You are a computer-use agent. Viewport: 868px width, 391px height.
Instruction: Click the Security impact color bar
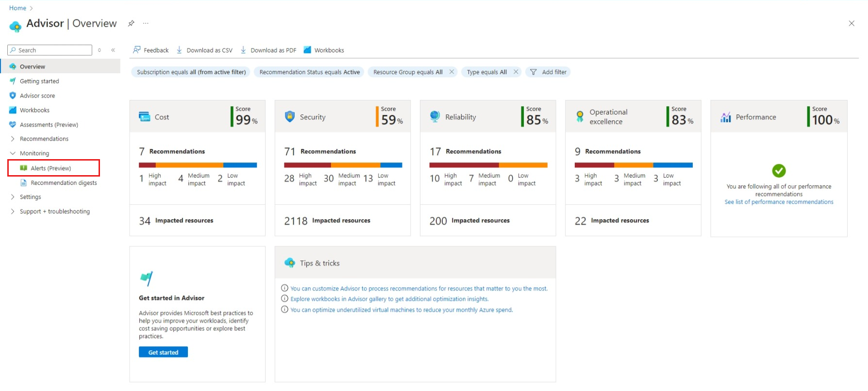[343, 165]
